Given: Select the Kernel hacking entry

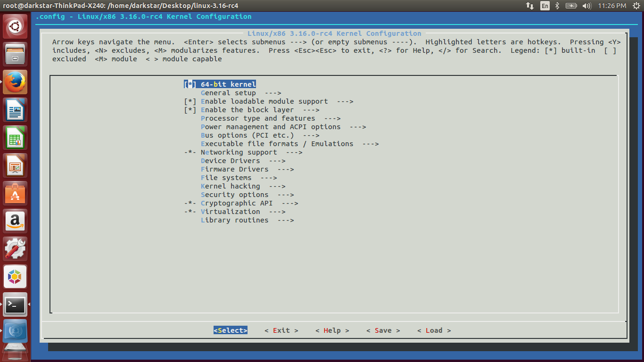Looking at the screenshot, I should click(x=243, y=186).
